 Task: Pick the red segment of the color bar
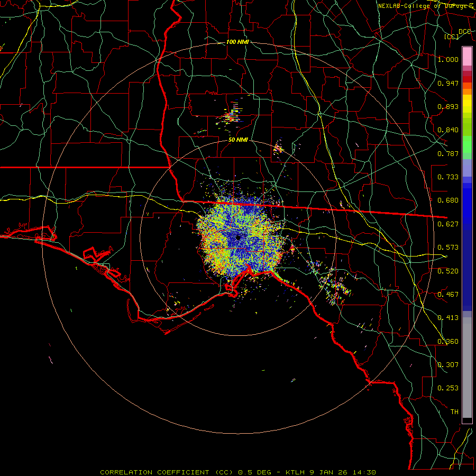click(467, 79)
